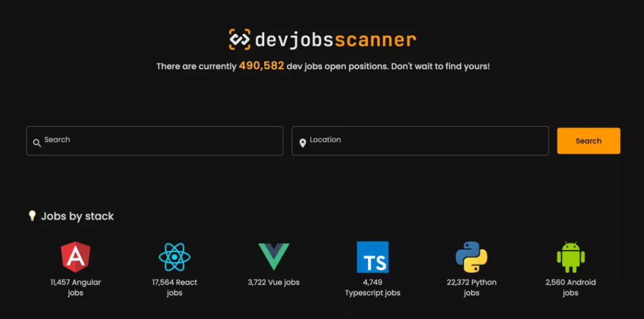Image resolution: width=644 pixels, height=319 pixels.
Task: Click the lightbulb icon beside Jobs by stack
Action: (32, 215)
